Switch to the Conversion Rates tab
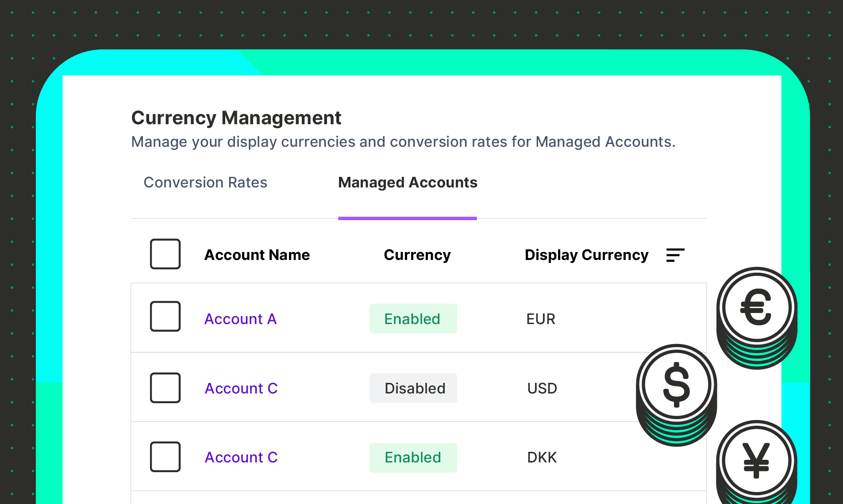843x504 pixels. (x=205, y=182)
